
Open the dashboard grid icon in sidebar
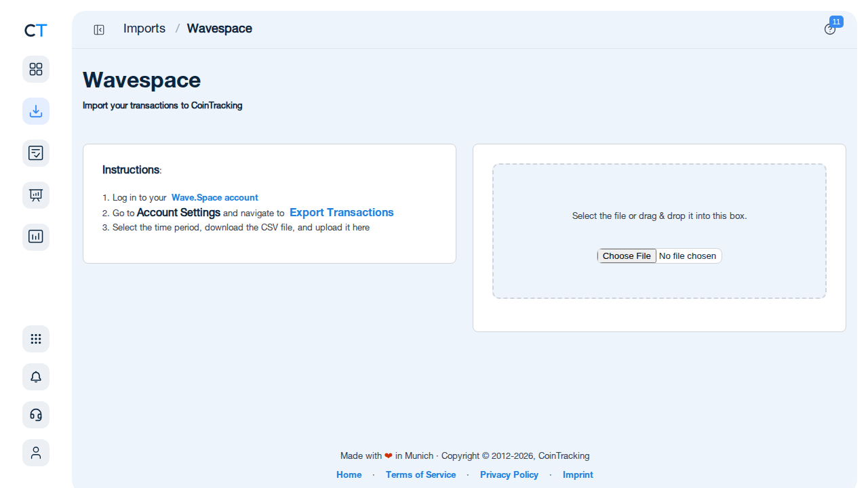(x=36, y=69)
